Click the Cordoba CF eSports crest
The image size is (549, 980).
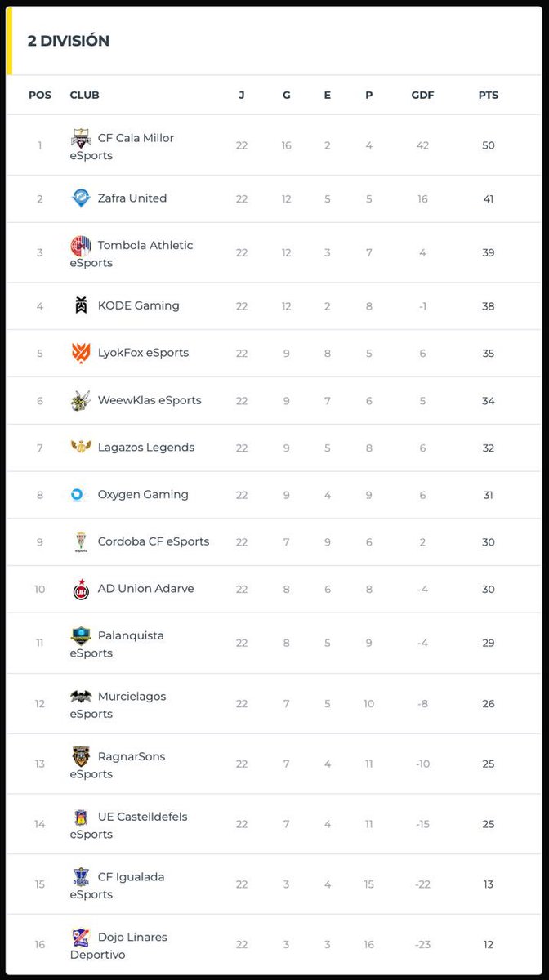81,541
